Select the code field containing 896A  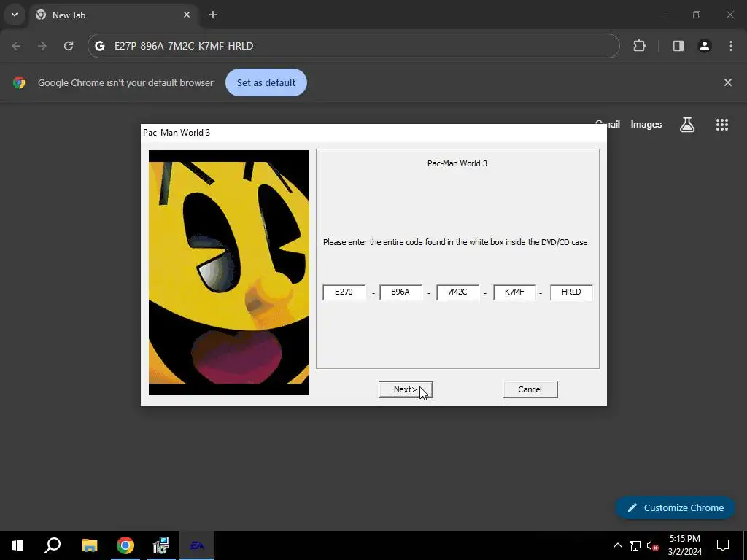[400, 292]
